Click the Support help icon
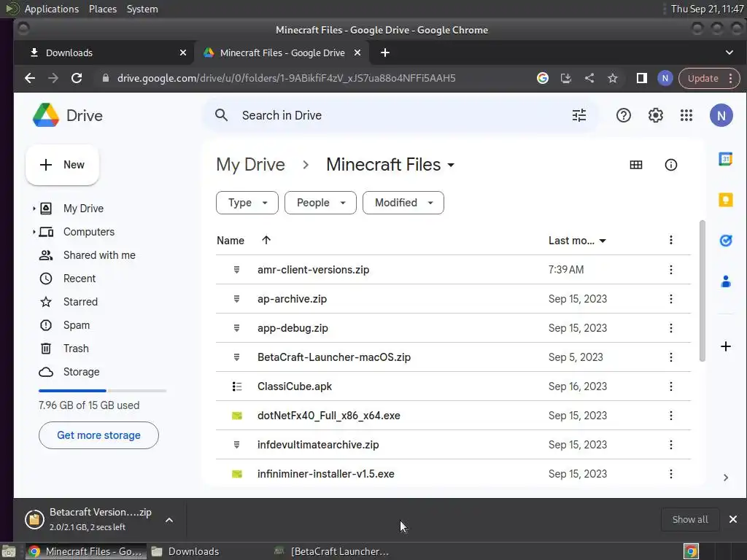 click(624, 115)
